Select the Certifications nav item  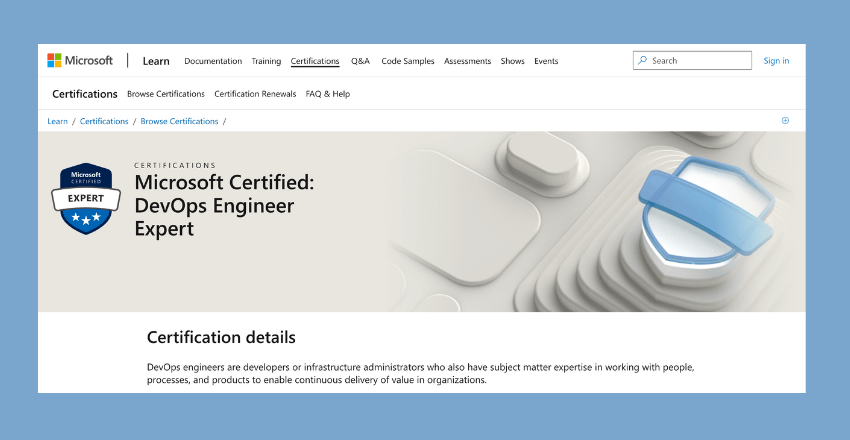(315, 61)
